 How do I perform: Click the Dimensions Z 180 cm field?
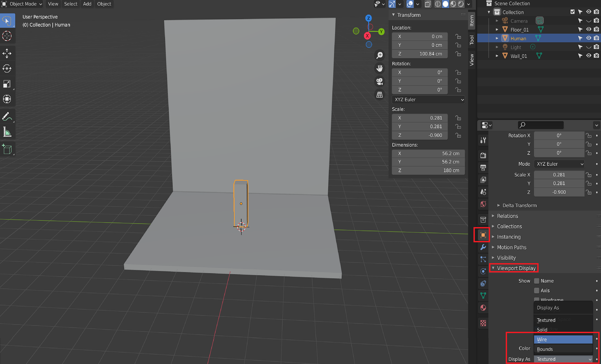[428, 171]
